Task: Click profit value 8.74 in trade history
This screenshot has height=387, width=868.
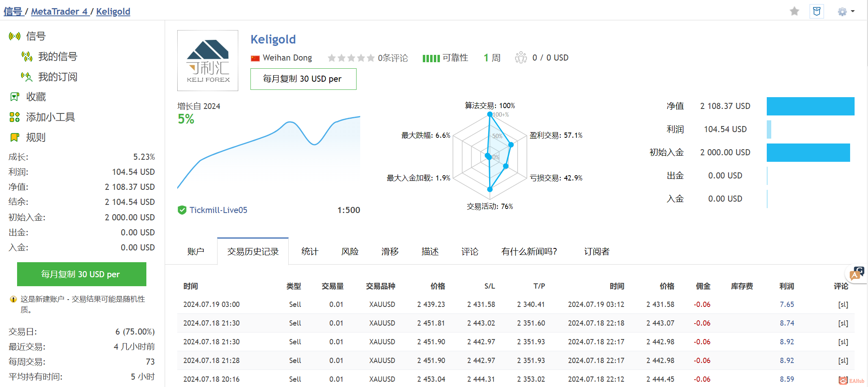Action: click(x=787, y=323)
